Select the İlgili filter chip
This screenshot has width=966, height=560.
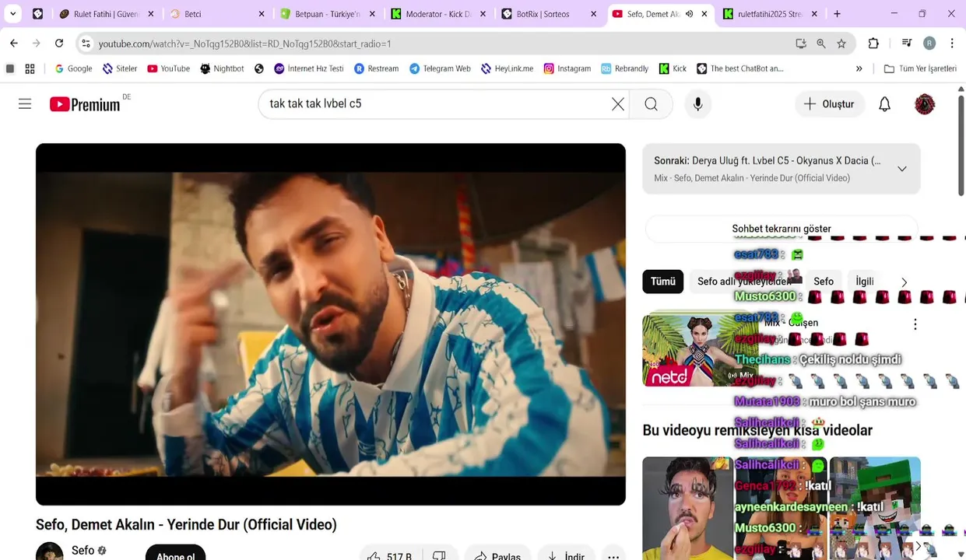pos(865,282)
